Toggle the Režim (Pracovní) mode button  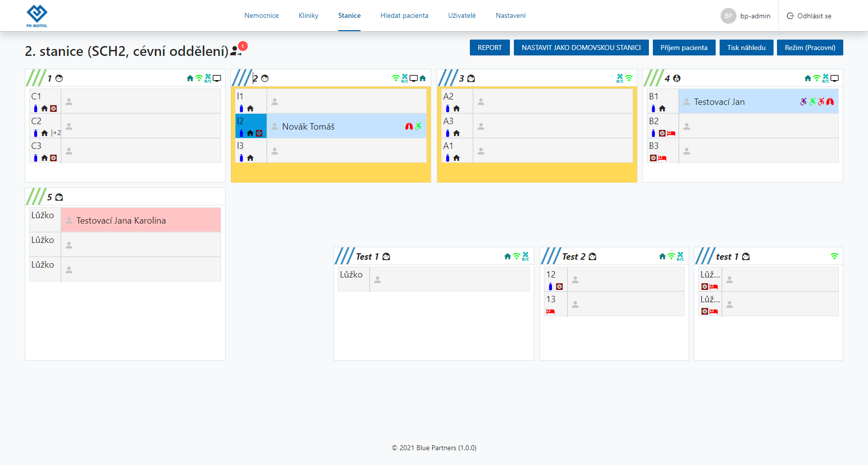(810, 47)
